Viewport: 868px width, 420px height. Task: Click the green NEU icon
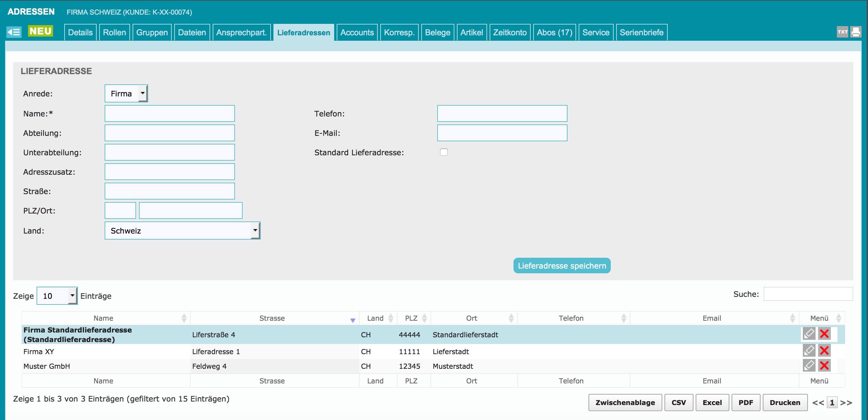tap(40, 31)
